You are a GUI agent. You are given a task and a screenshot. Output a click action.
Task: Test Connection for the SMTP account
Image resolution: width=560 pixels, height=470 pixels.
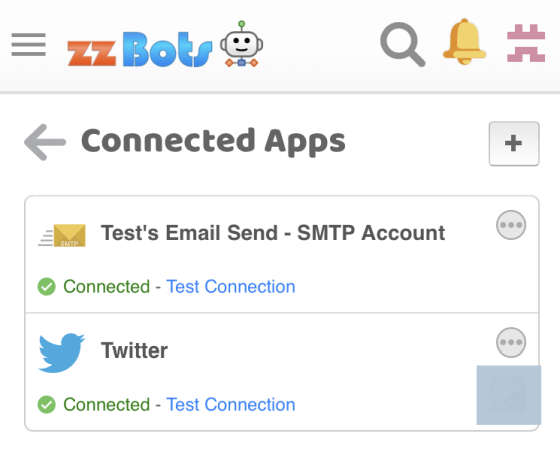(231, 286)
